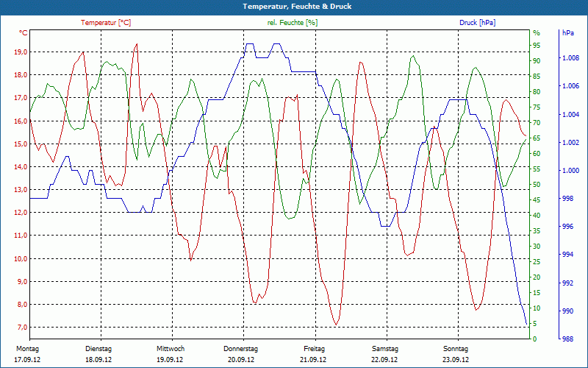The height and width of the screenshot is (368, 588).
Task: Click the '988' pressure axis value
Action: click(x=568, y=339)
